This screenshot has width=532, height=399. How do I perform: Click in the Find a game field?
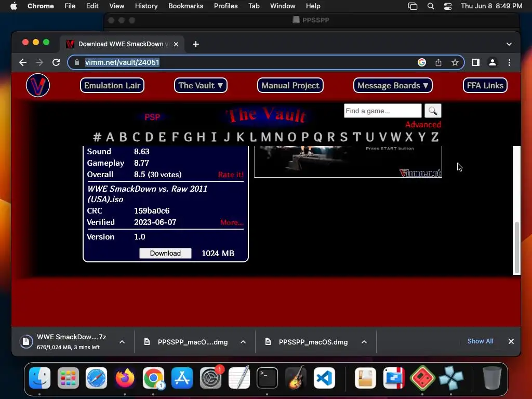click(x=382, y=111)
